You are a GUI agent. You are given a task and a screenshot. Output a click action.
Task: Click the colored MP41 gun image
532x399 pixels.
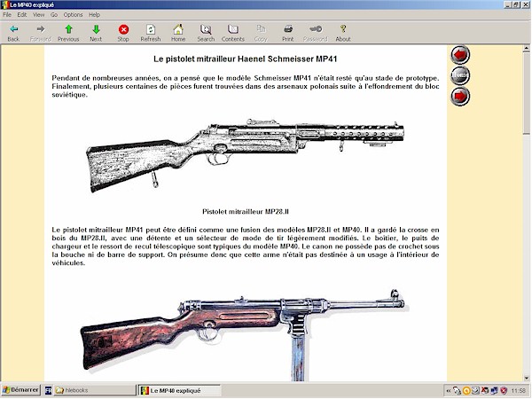pyautogui.click(x=245, y=335)
